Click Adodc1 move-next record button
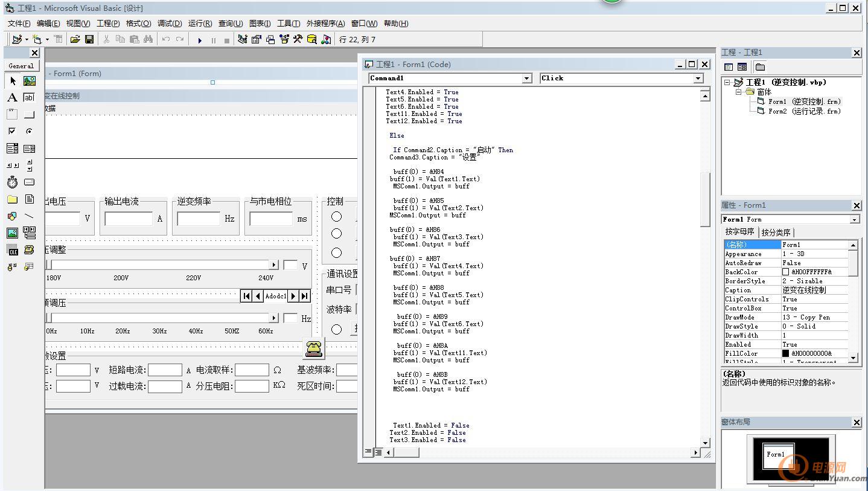 [293, 296]
